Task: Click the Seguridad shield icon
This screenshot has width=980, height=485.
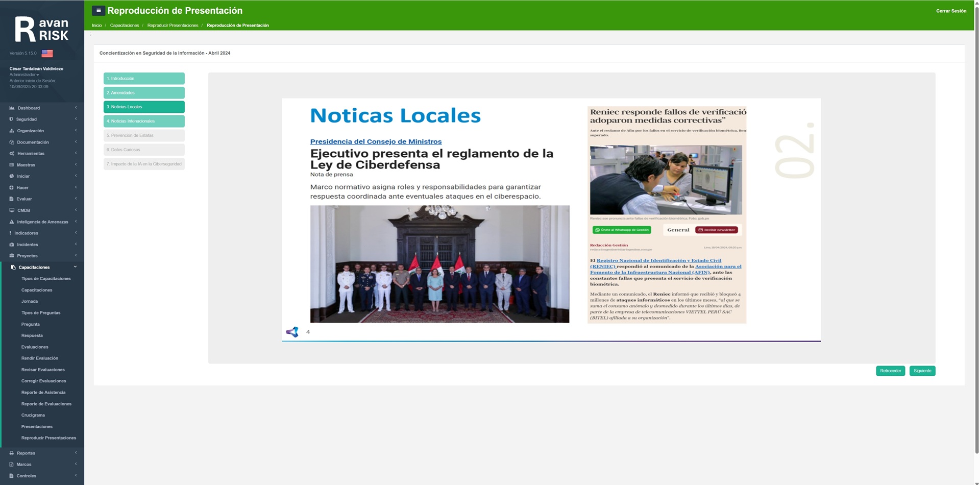Action: [11, 119]
